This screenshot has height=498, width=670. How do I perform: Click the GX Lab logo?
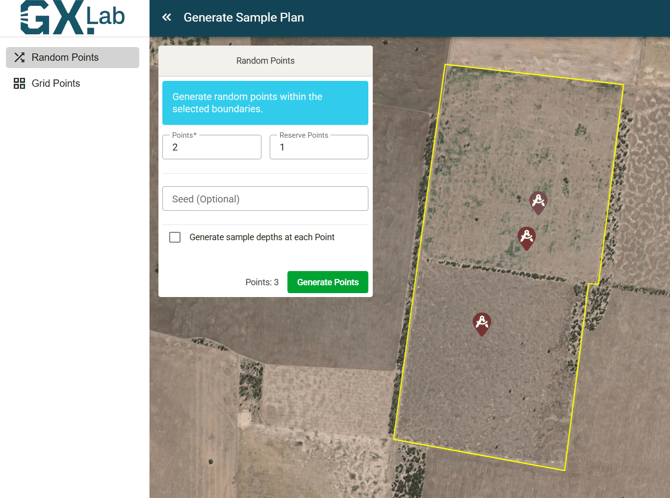74,18
